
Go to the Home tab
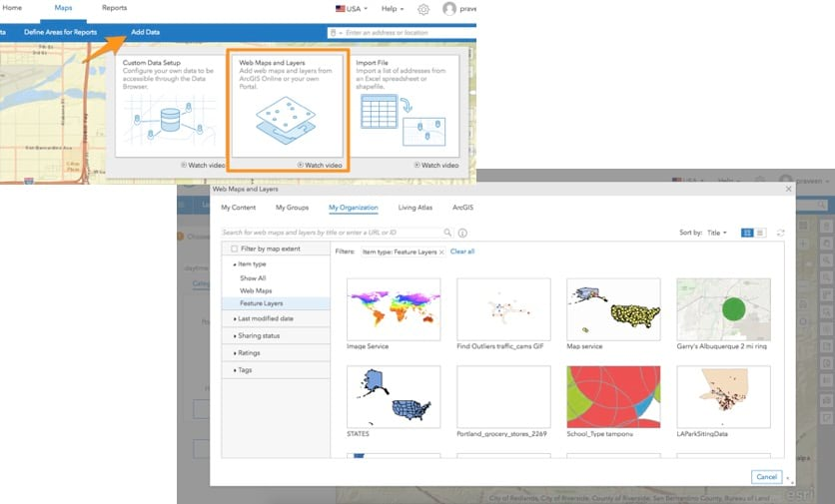(x=12, y=8)
